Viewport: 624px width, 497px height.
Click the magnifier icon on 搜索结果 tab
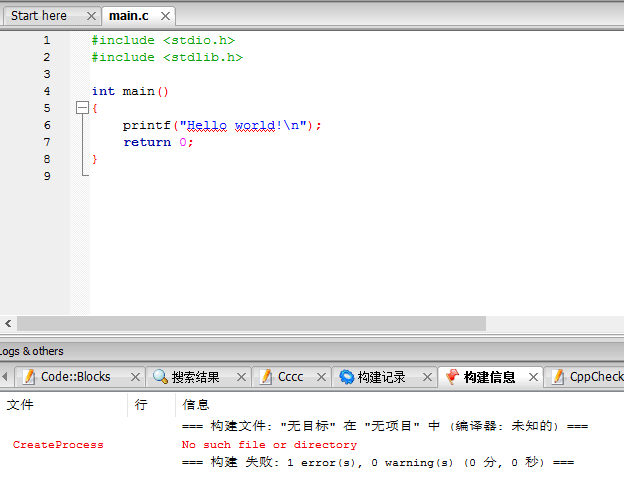point(160,376)
